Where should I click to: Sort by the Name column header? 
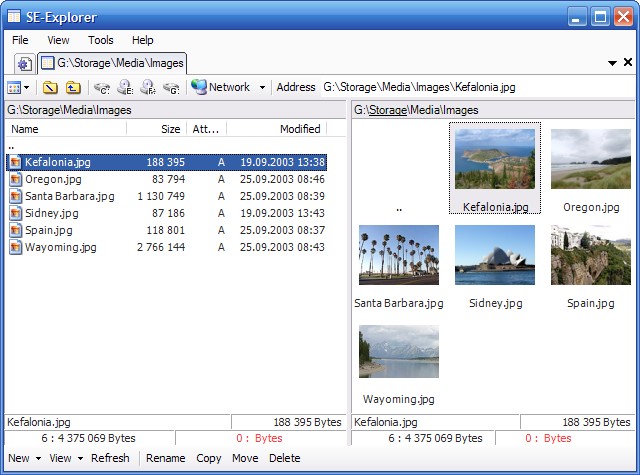point(66,129)
